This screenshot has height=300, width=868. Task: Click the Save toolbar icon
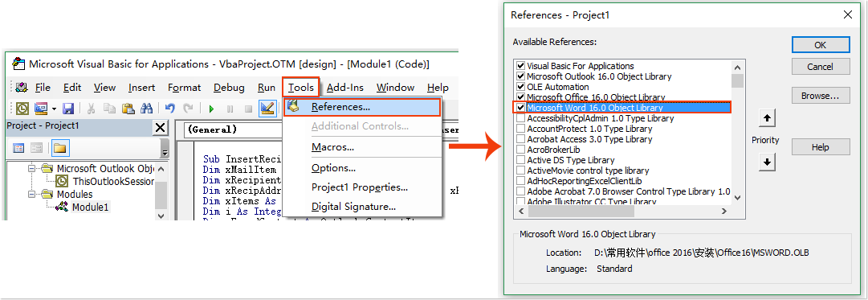coord(68,108)
